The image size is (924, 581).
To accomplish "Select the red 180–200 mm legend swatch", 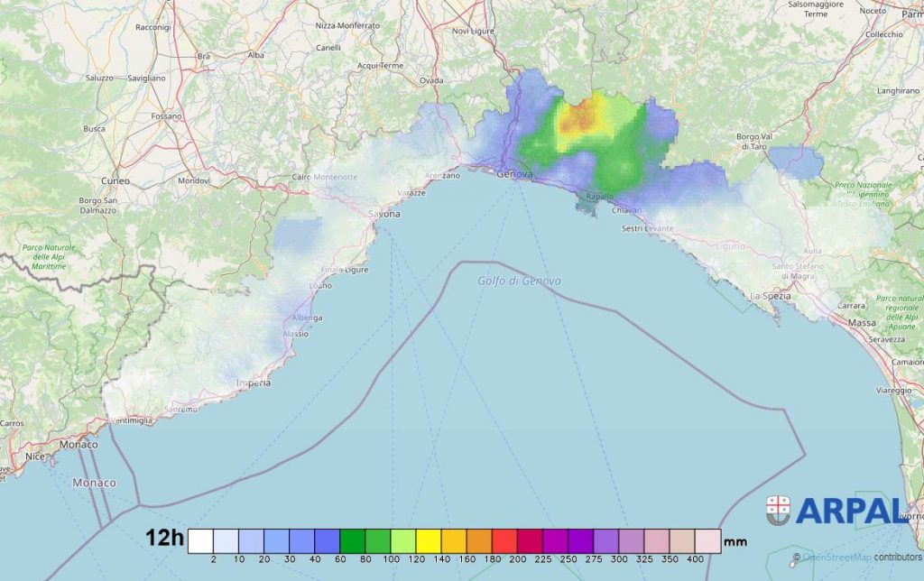I will 504,540.
